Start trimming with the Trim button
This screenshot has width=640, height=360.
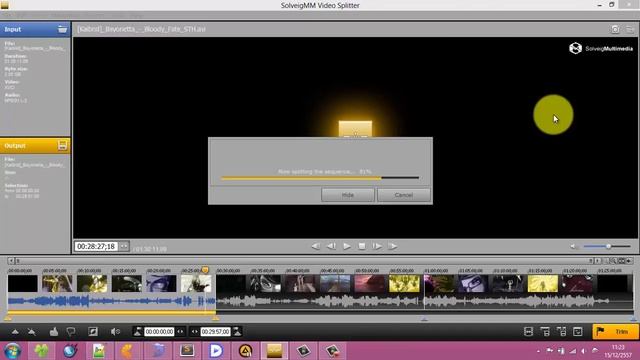(616, 332)
